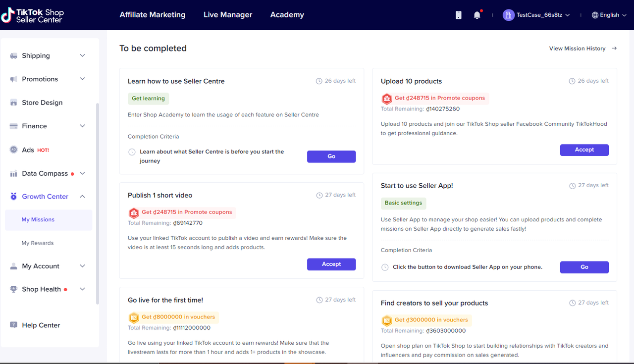Click the Publish 1 short video title
The width and height of the screenshot is (634, 364).
[x=160, y=195]
